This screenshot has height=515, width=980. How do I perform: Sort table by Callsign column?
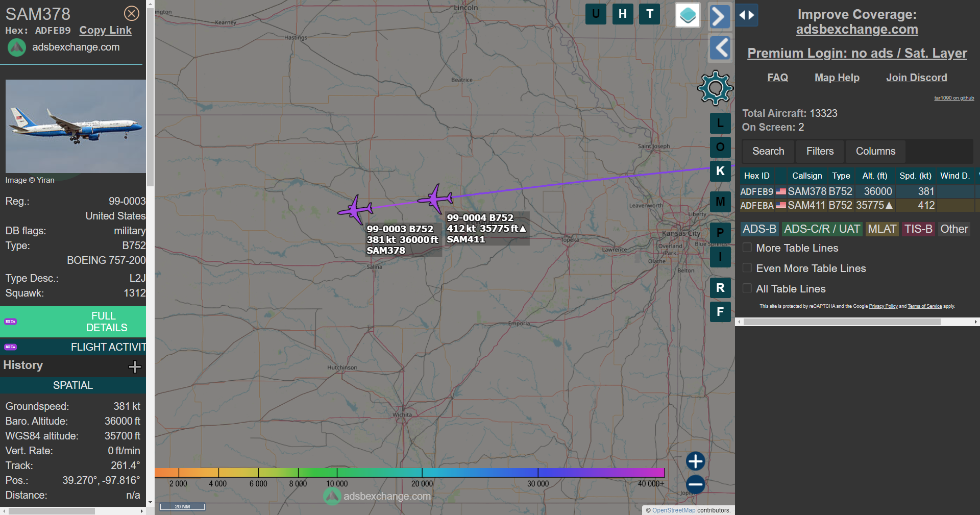(x=807, y=176)
